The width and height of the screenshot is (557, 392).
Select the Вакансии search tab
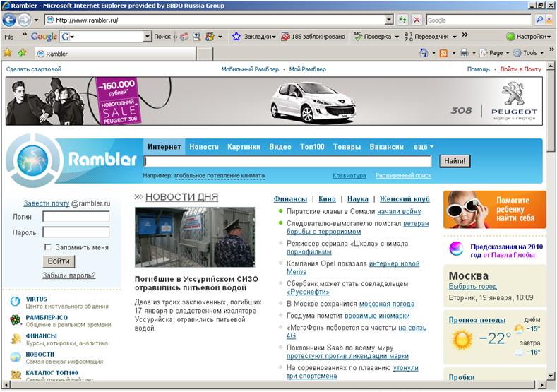[x=386, y=147]
